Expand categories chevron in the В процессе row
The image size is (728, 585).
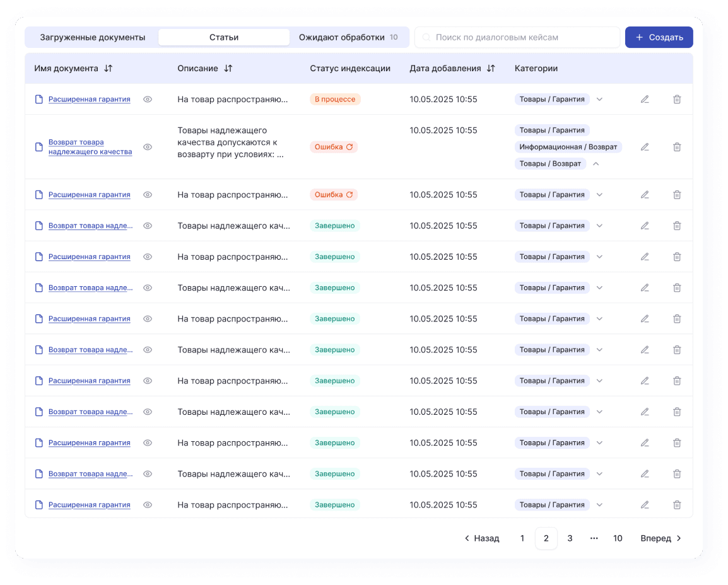[x=599, y=99]
